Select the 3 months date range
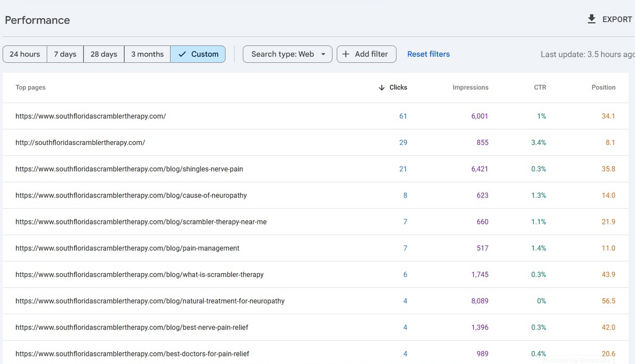Image resolution: width=635 pixels, height=364 pixels. click(x=148, y=54)
